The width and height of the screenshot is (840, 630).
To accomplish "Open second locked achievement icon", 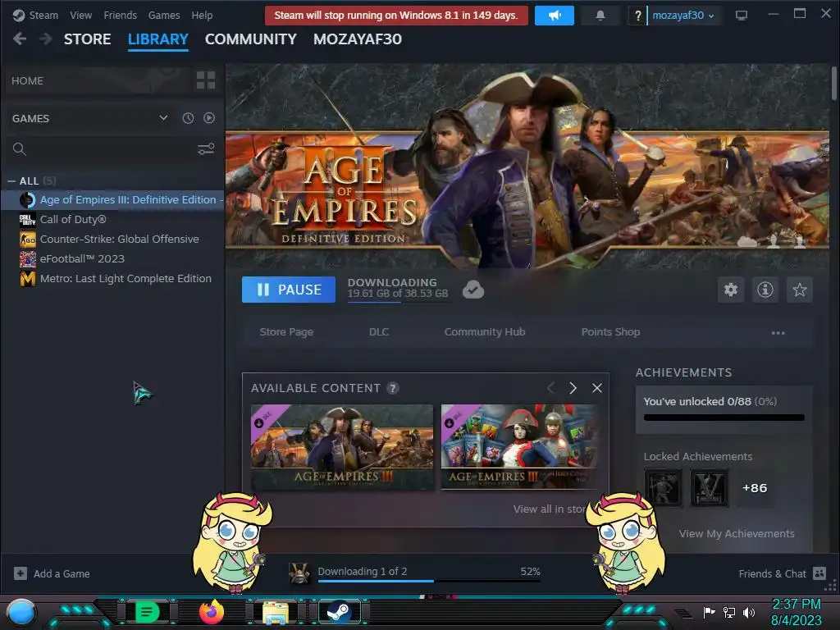I will (x=710, y=488).
